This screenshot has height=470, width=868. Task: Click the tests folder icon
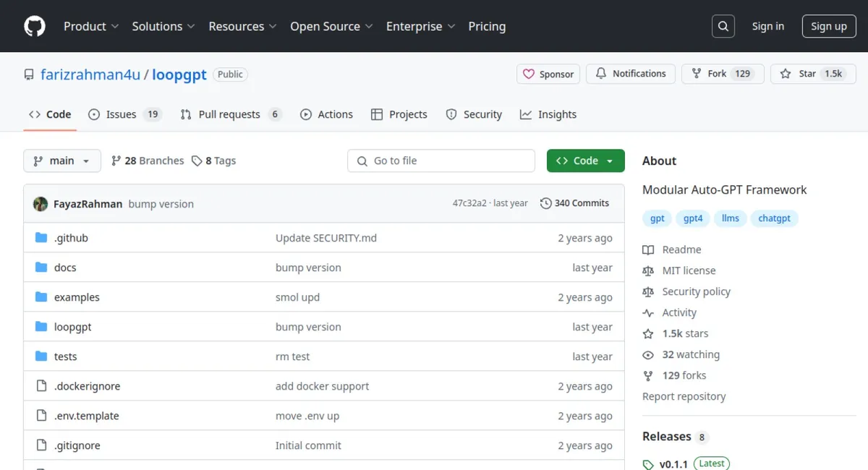click(41, 356)
